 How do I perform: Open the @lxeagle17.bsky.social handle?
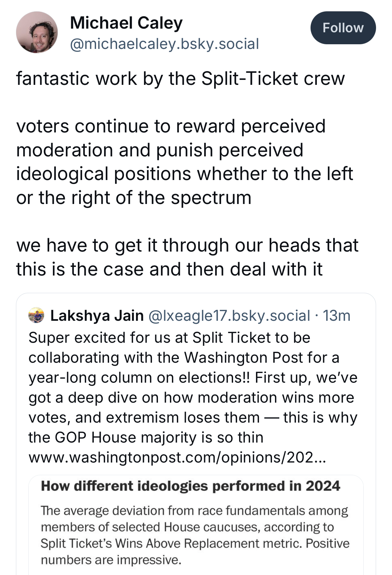click(x=229, y=315)
